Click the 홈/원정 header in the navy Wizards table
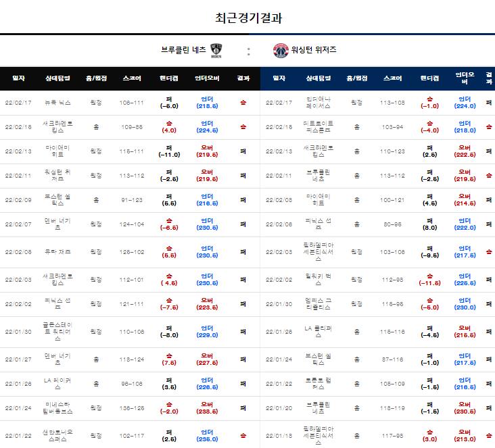 point(357,78)
